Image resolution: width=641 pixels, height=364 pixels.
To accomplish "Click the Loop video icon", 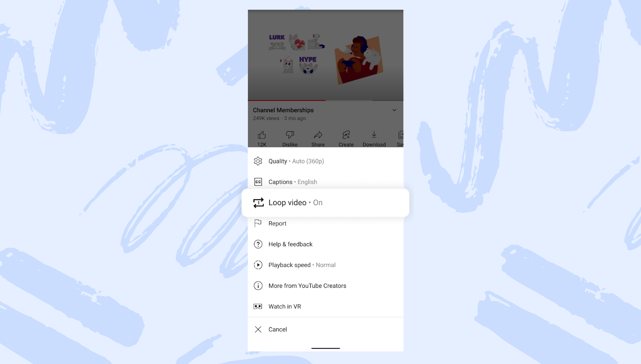I will pyautogui.click(x=258, y=202).
